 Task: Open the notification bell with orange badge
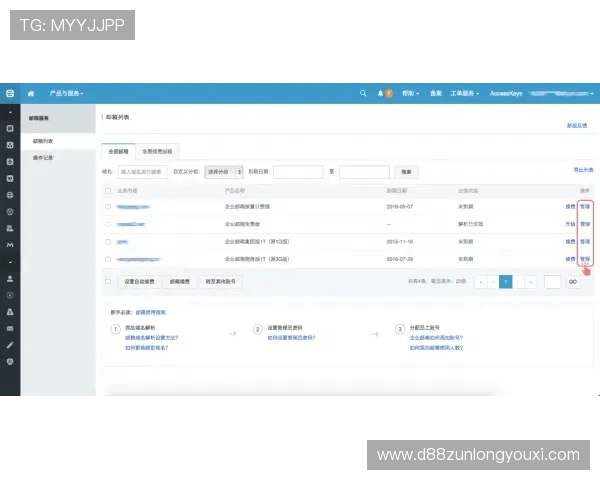pyautogui.click(x=385, y=93)
